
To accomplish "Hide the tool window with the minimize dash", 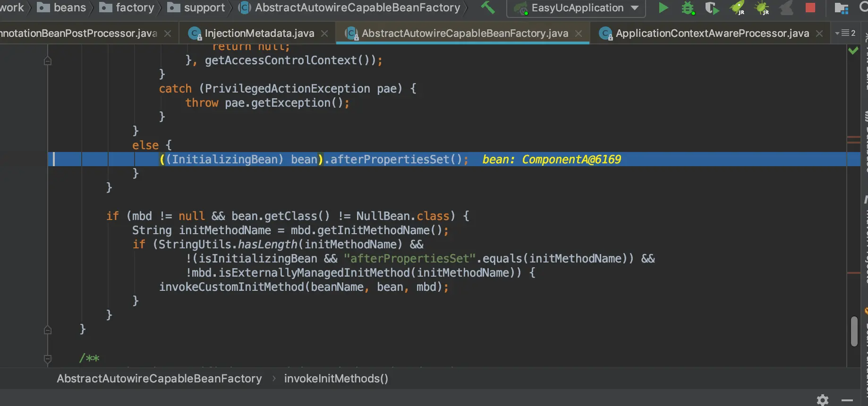I will pyautogui.click(x=847, y=400).
